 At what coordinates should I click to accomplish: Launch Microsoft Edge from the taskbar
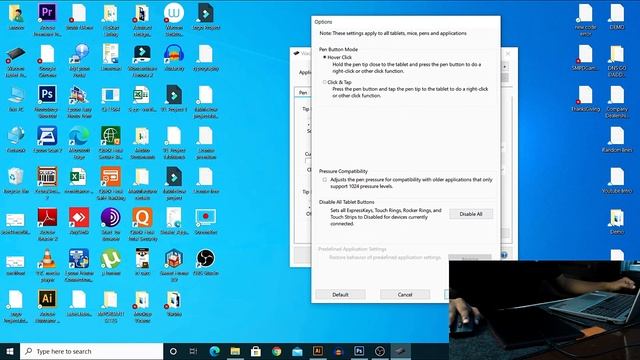coord(215,351)
